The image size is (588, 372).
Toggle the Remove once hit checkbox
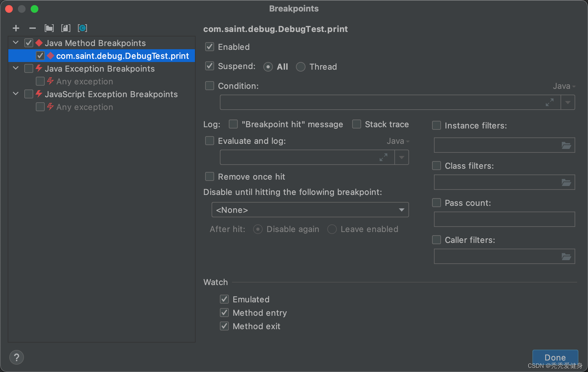pyautogui.click(x=210, y=177)
